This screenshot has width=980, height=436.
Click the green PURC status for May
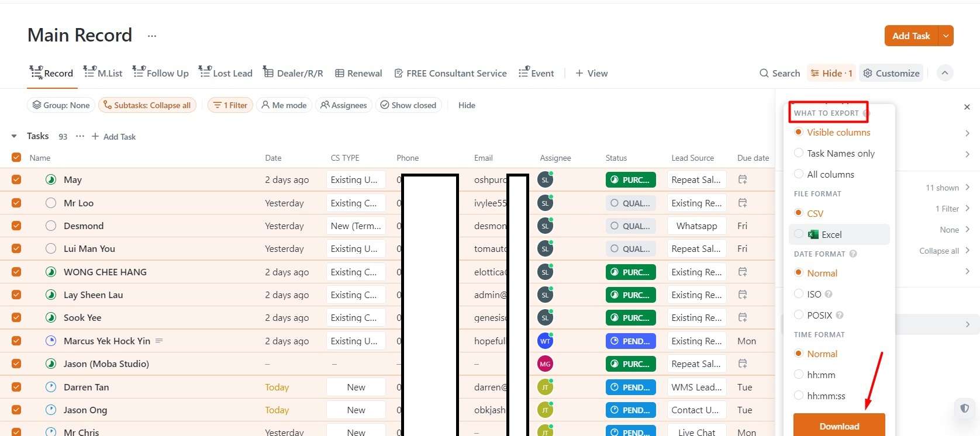tap(630, 180)
